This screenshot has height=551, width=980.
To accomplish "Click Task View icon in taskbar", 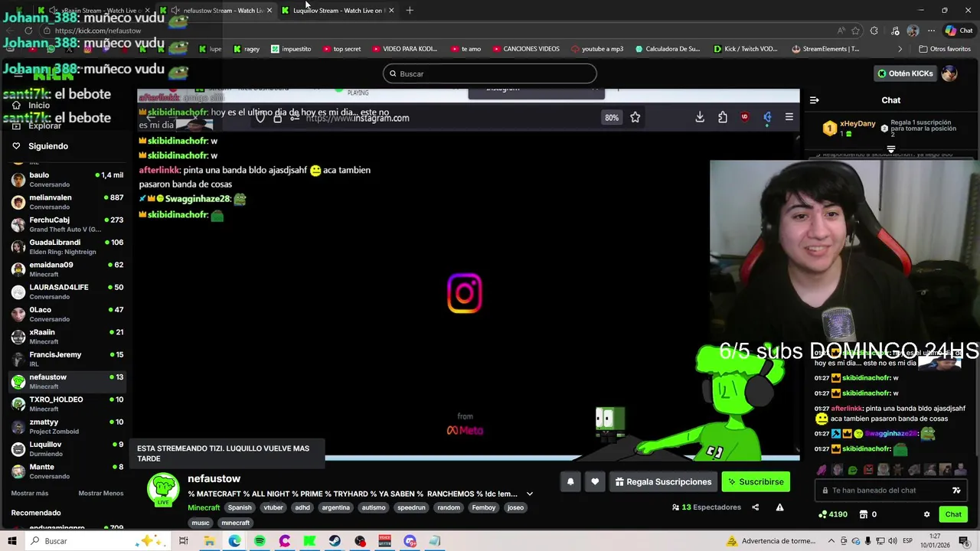I will pyautogui.click(x=184, y=541).
